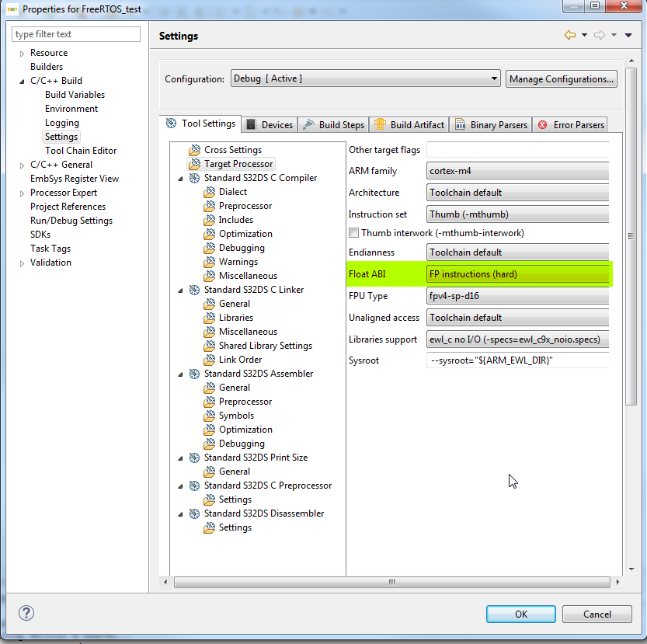Click the Standard S32DS Disassembler tool icon
The width and height of the screenshot is (647, 644).
coord(194,513)
